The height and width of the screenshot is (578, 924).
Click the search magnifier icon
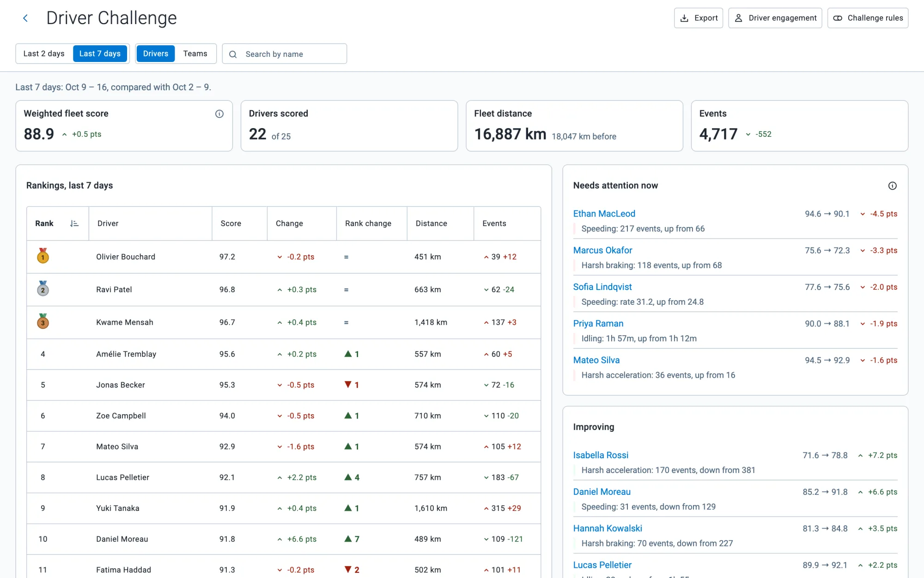coord(233,54)
